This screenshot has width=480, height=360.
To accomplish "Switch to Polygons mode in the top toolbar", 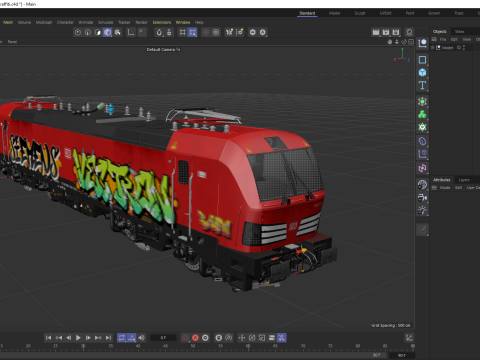I will [x=98, y=32].
